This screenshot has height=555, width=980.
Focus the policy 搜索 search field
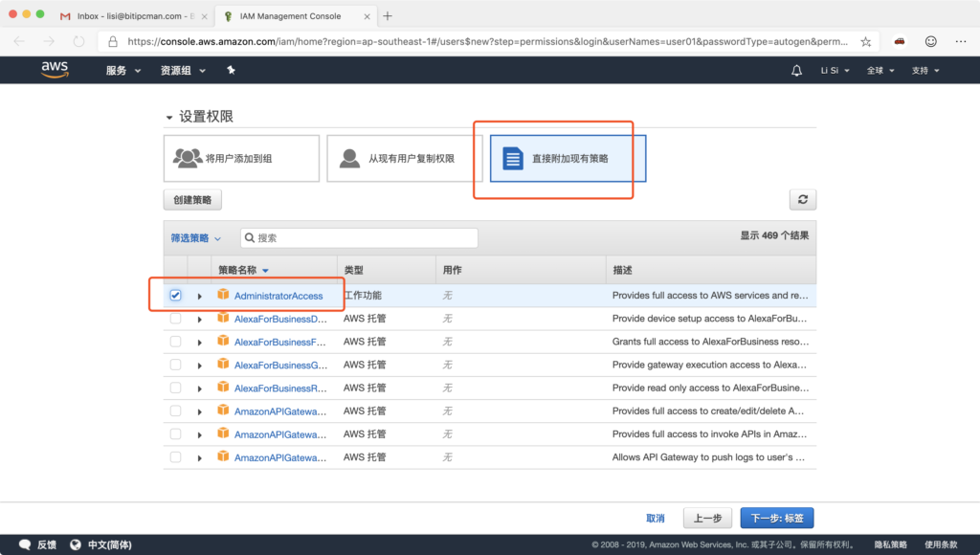click(360, 237)
